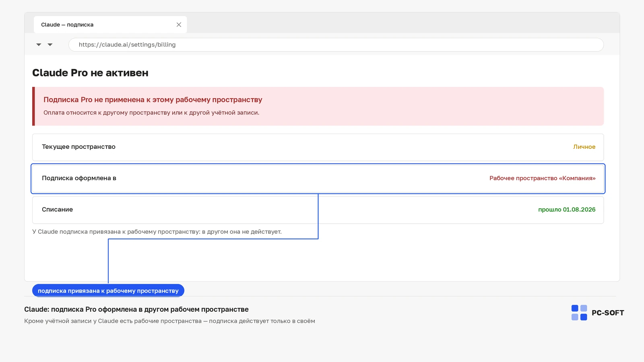Select the "Claude — подписка" browser tab
The height and width of the screenshot is (362, 644).
click(x=110, y=25)
